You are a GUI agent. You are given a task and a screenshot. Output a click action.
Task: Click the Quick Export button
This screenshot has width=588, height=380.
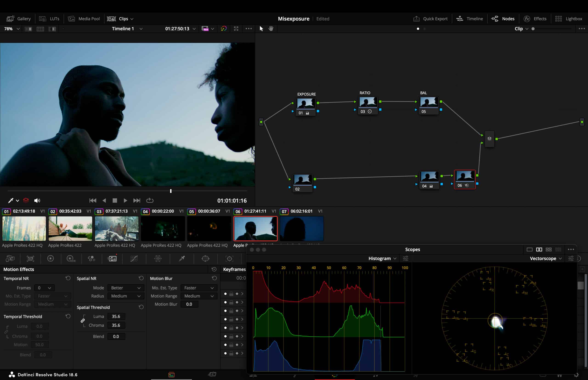click(430, 19)
